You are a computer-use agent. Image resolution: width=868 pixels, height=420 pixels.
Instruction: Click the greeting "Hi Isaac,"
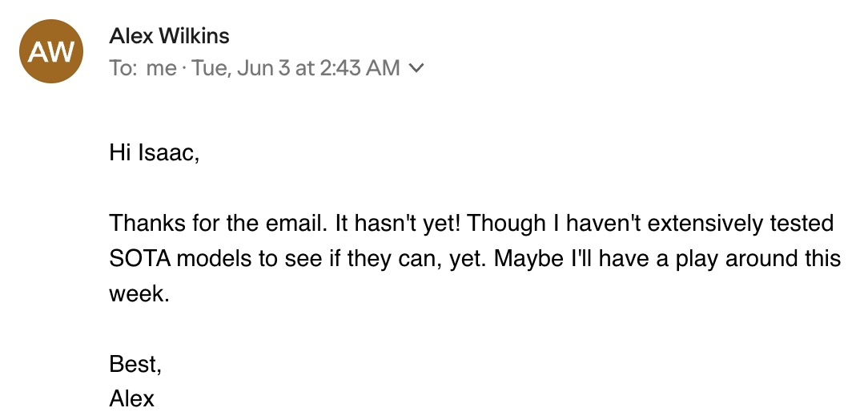click(154, 152)
